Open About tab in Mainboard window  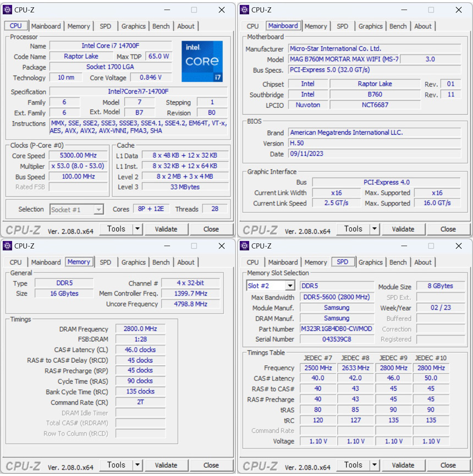click(x=422, y=26)
